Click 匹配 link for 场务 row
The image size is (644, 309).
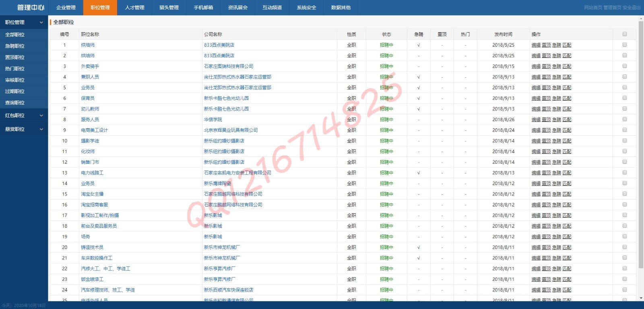tap(567, 237)
